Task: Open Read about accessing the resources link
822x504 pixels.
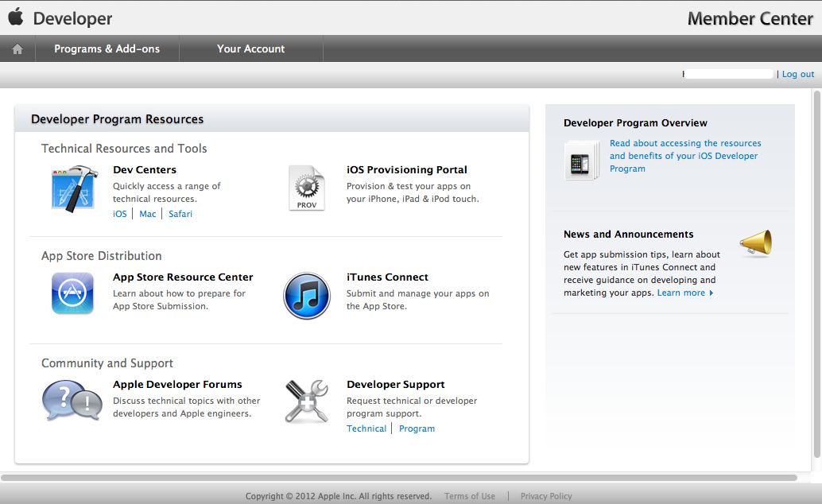Action: tap(685, 156)
